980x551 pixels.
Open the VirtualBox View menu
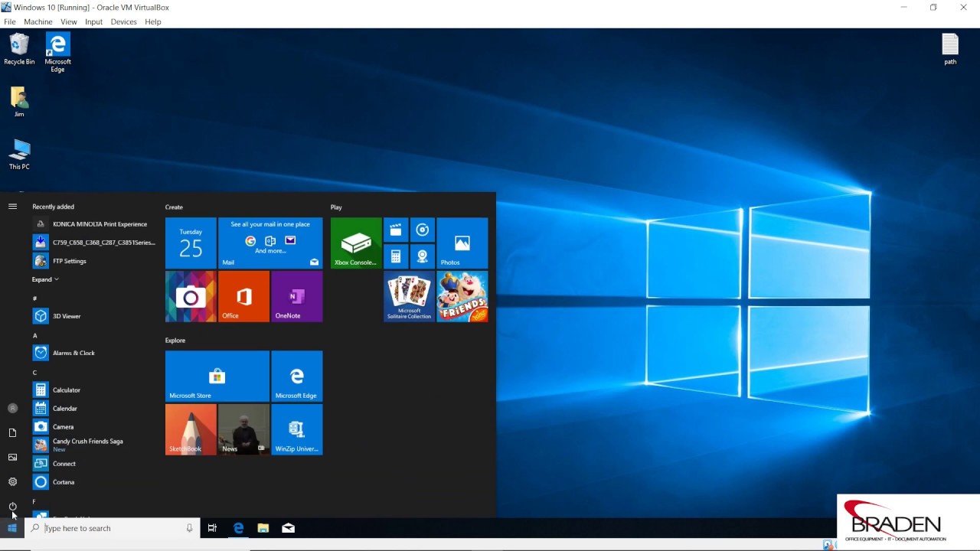tap(69, 21)
